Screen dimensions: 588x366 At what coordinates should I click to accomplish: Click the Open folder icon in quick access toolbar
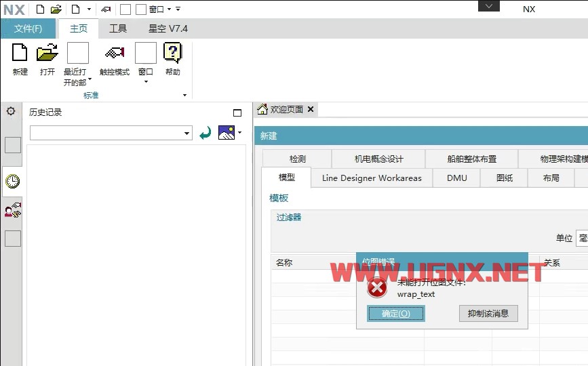click(56, 9)
